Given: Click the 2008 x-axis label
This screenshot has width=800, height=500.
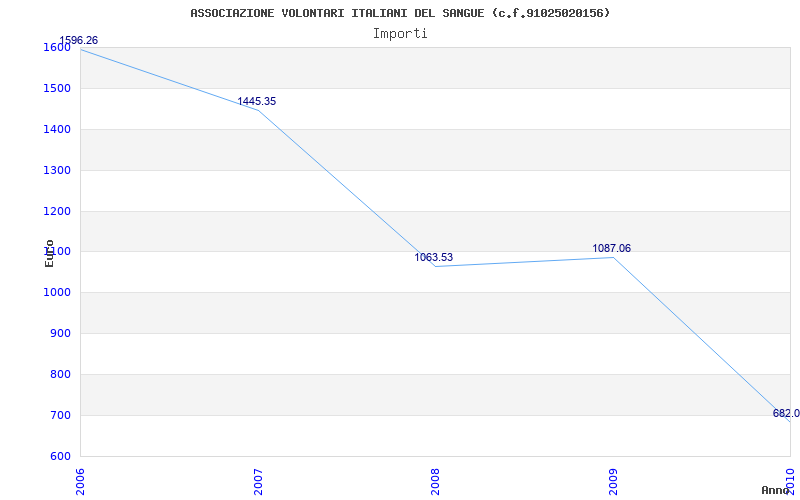Looking at the screenshot, I should [435, 482].
